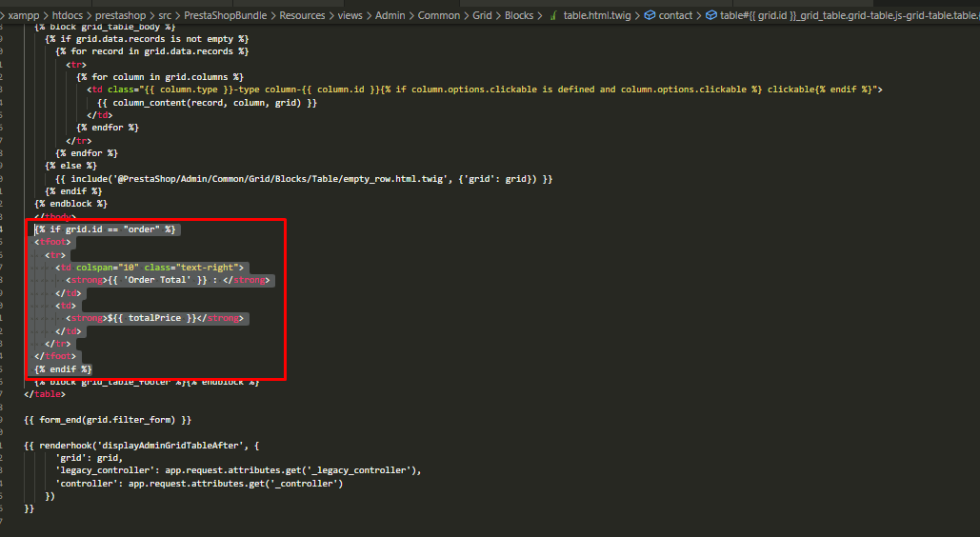Select the prestashop breadcrumb segment

coord(121,15)
